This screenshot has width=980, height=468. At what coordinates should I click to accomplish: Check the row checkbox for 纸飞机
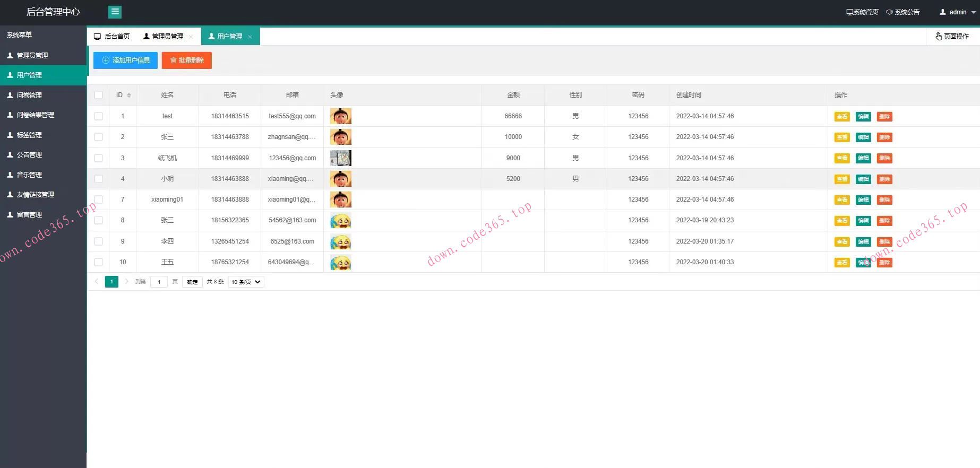[99, 158]
